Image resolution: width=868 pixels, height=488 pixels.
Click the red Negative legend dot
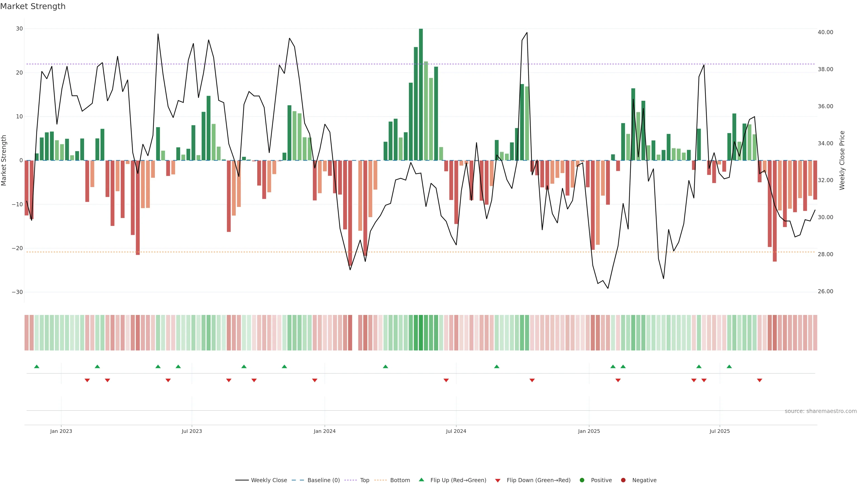coord(623,480)
